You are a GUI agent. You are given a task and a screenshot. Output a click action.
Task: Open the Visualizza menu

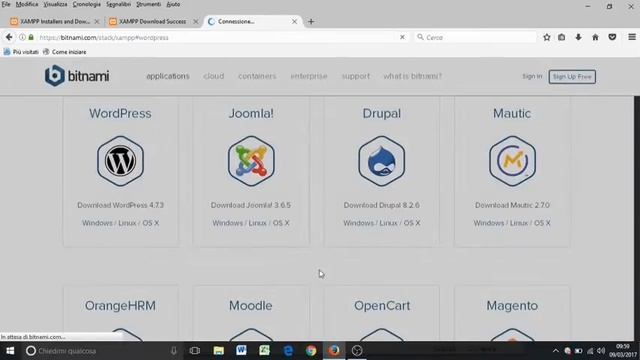point(55,4)
